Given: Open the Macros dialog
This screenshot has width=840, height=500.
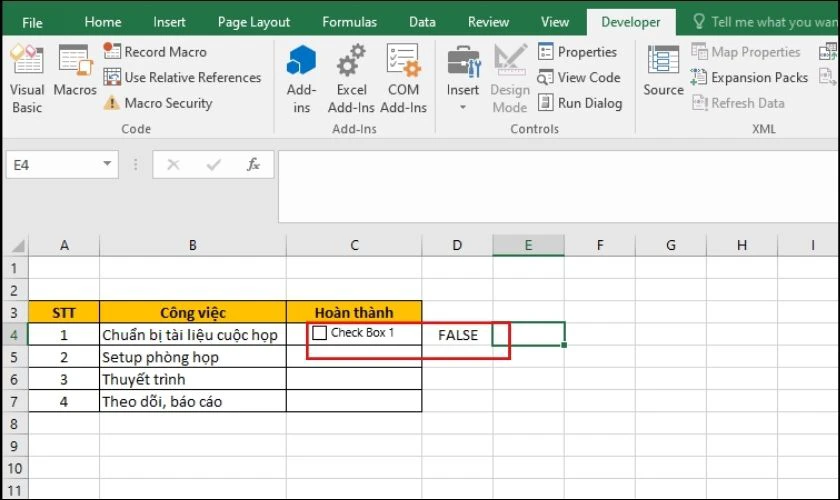Looking at the screenshot, I should tap(75, 71).
